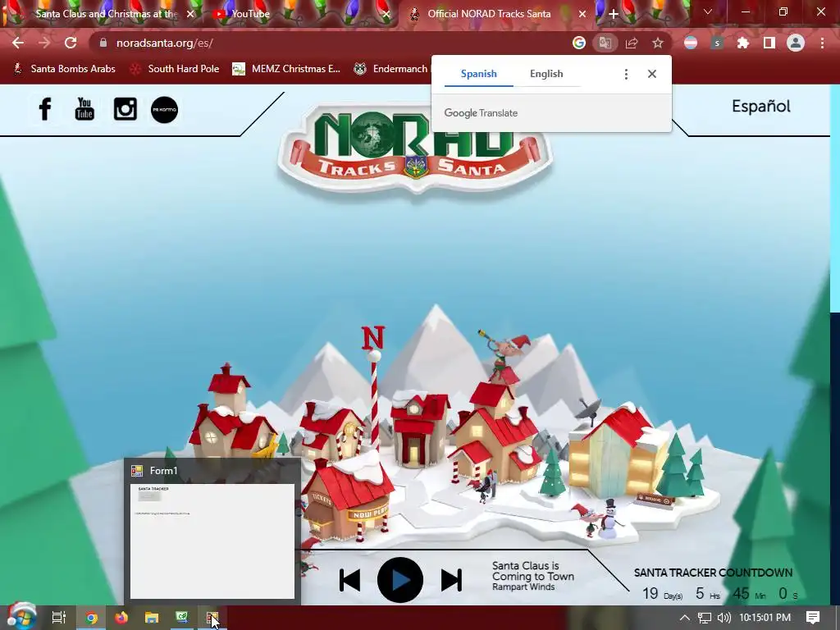Open the South Hard Pole bookmark

[x=176, y=69]
